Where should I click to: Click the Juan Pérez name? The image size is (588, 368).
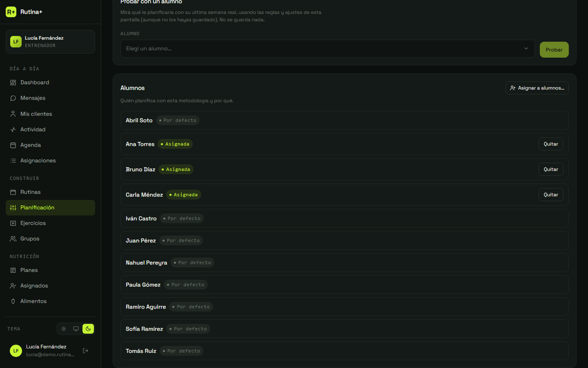coord(141,240)
